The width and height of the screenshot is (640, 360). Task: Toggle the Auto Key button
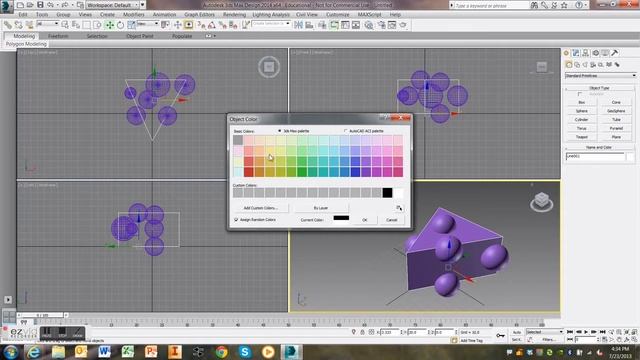click(x=517, y=332)
